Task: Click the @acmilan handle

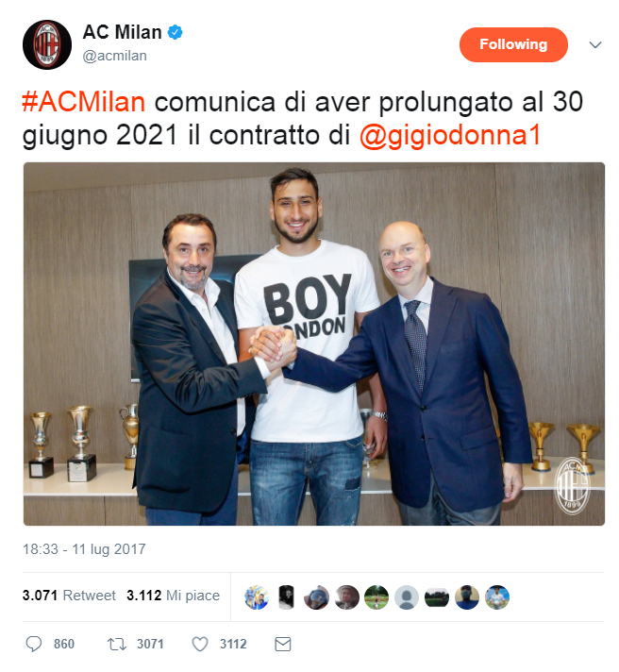Action: pyautogui.click(x=114, y=56)
